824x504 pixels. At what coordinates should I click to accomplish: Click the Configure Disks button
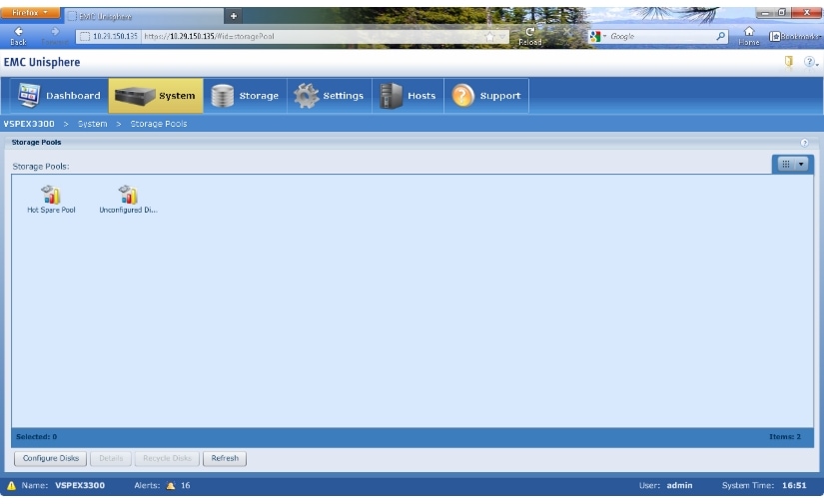(51, 458)
